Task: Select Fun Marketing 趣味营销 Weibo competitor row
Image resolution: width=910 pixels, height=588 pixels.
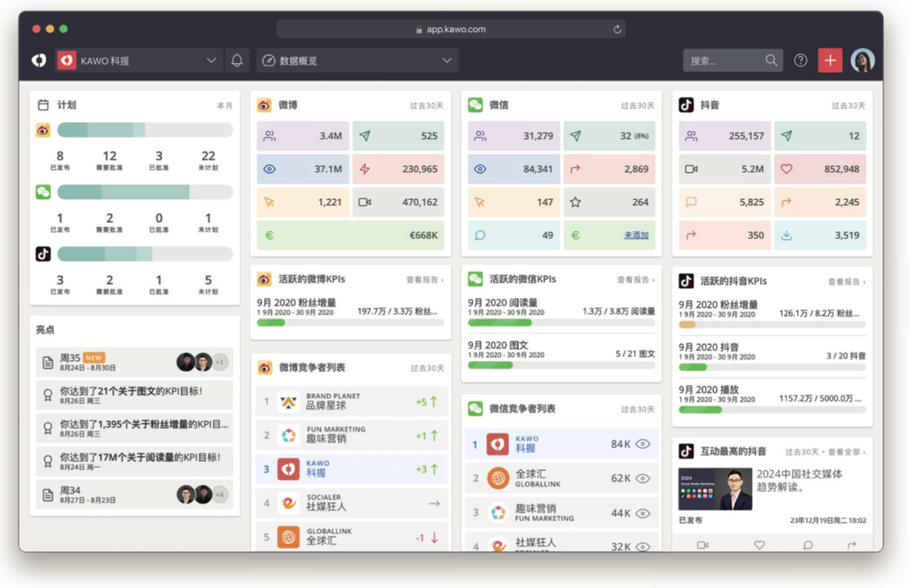Action: click(x=351, y=436)
